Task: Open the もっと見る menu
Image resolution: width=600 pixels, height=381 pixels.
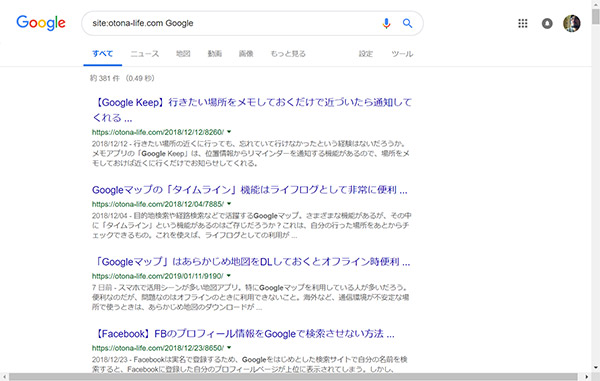Action: [x=288, y=54]
